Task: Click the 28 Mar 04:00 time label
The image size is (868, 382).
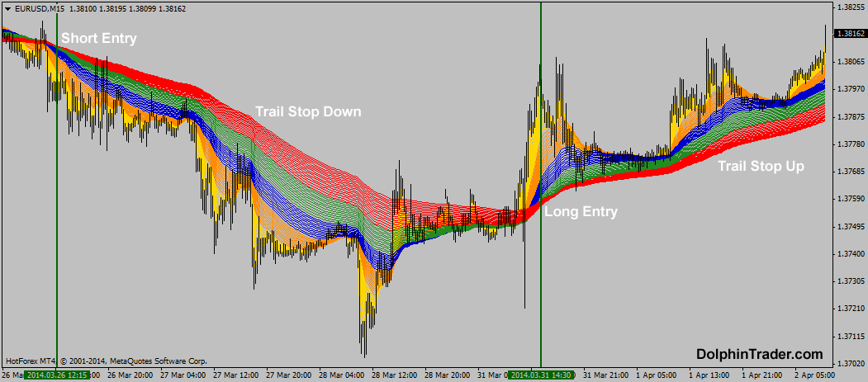Action: 342,375
